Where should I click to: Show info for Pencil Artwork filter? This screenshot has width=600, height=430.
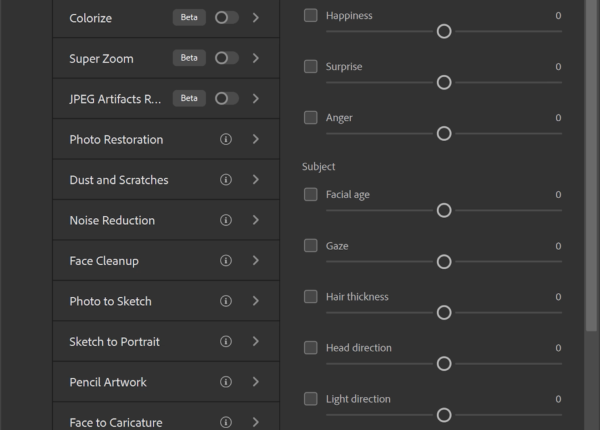coord(226,382)
